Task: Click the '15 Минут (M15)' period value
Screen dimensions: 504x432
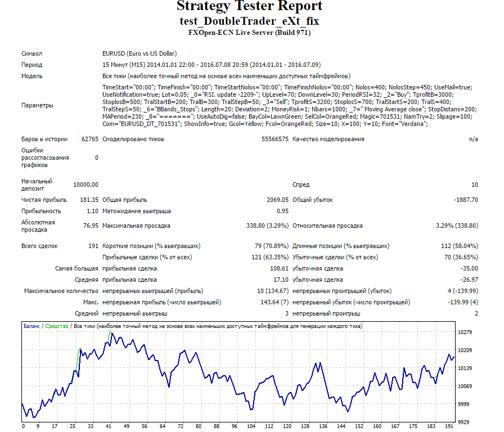Action: click(x=124, y=65)
